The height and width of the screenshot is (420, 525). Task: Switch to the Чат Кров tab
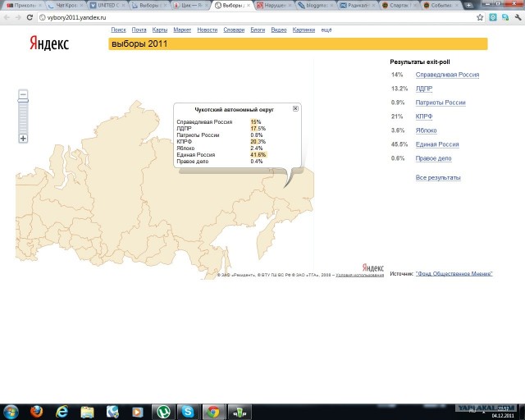pos(66,6)
